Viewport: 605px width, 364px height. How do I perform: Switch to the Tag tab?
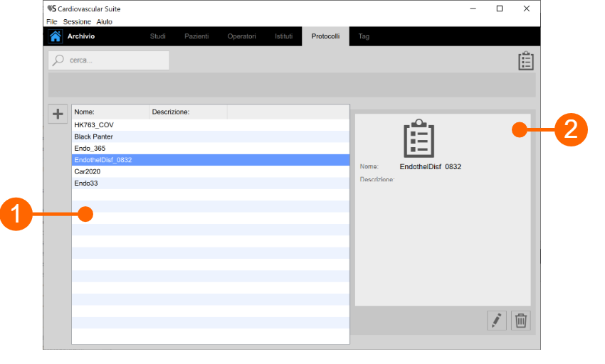(364, 36)
